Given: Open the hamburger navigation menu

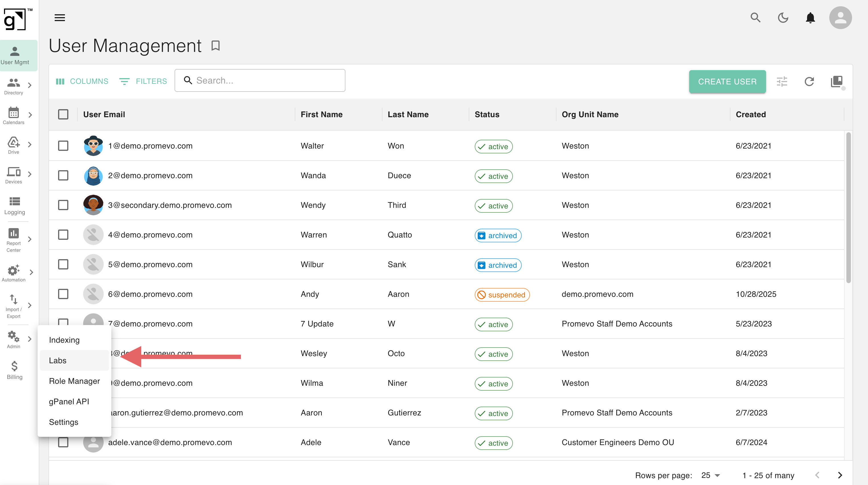Looking at the screenshot, I should pyautogui.click(x=60, y=18).
